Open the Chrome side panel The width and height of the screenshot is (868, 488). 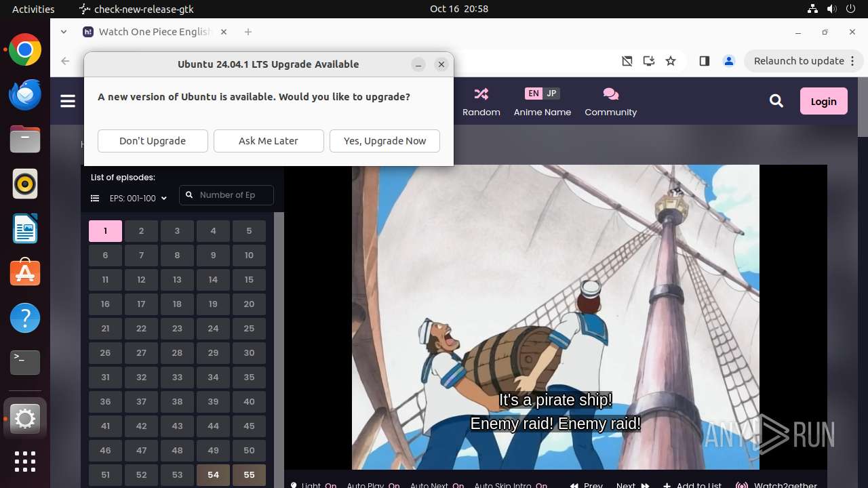(x=704, y=61)
